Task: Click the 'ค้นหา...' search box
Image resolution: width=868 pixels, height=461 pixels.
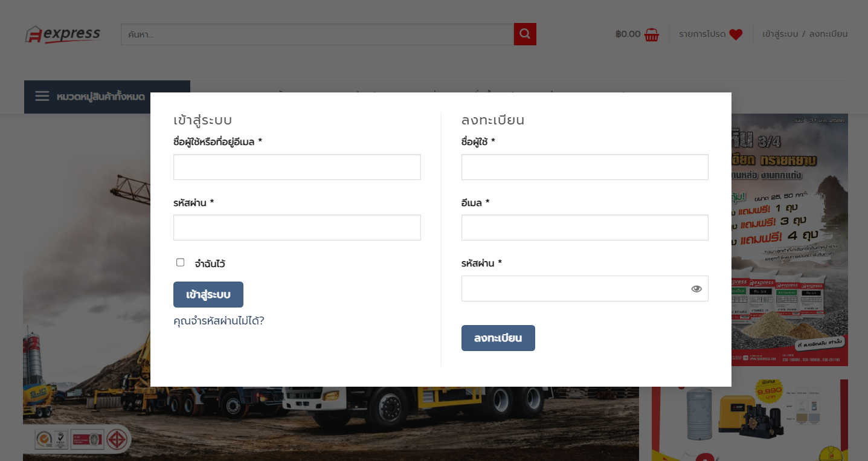Action: [317, 34]
